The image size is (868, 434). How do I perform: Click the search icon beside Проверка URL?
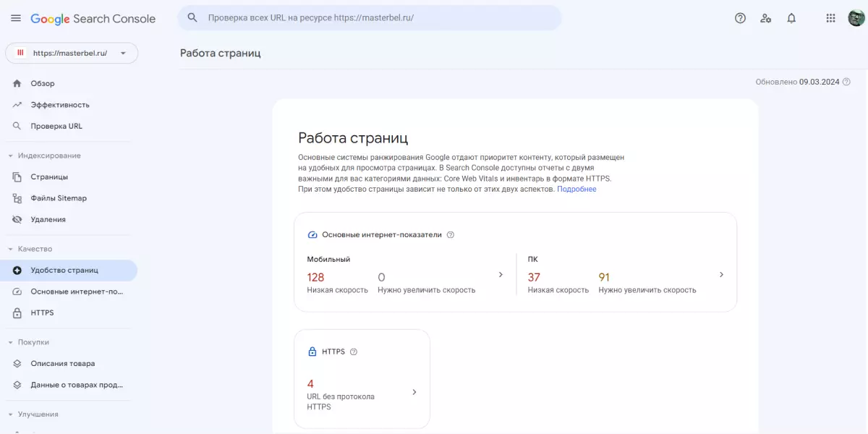click(17, 126)
